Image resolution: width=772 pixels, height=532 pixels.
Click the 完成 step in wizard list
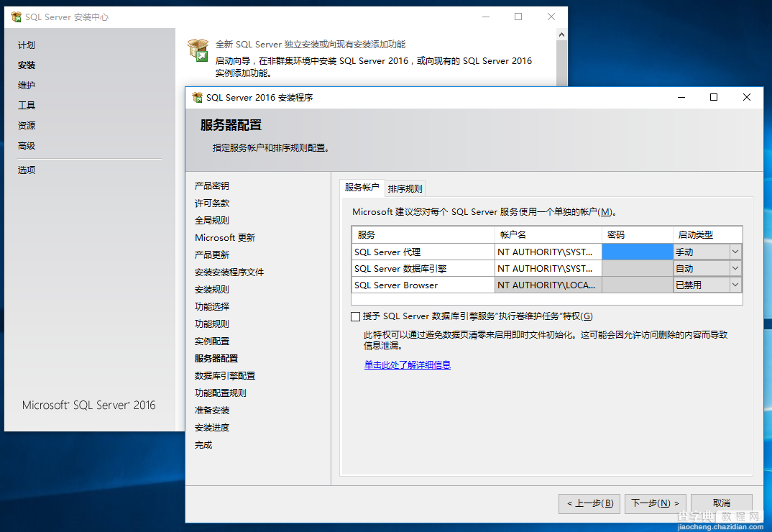point(203,445)
